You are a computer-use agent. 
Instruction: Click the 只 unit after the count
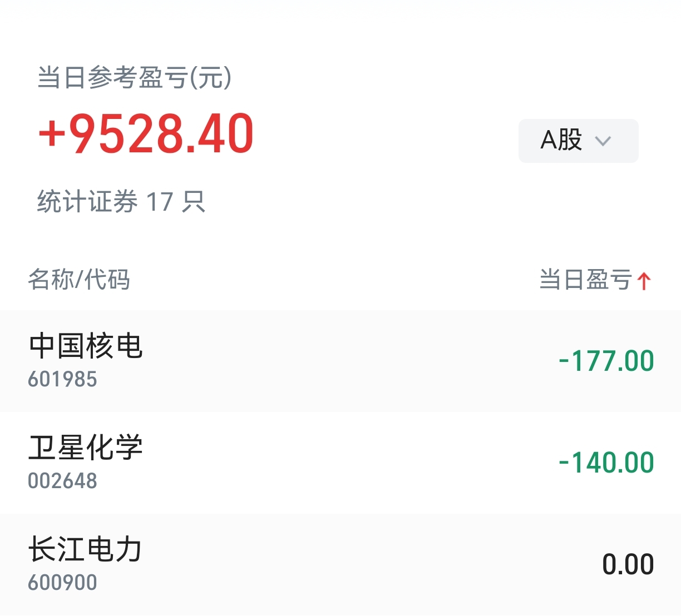click(194, 201)
